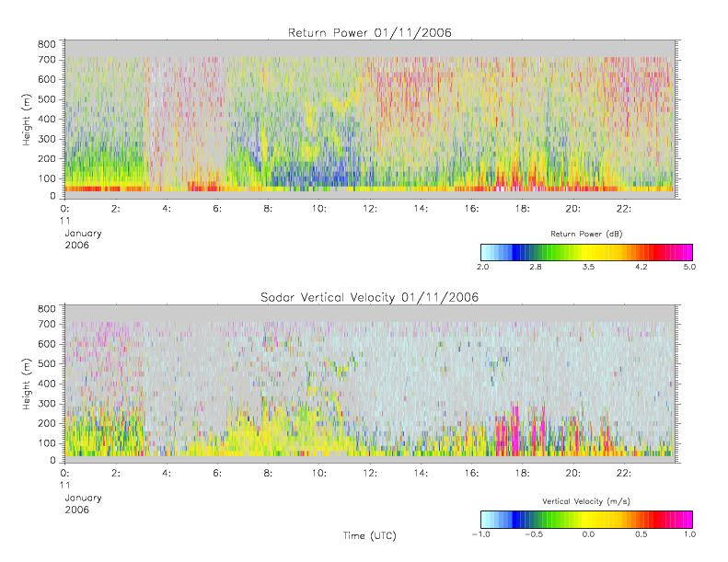Select '0.5' on Vertical Velocity legend
728x562 pixels.
pyautogui.click(x=641, y=534)
